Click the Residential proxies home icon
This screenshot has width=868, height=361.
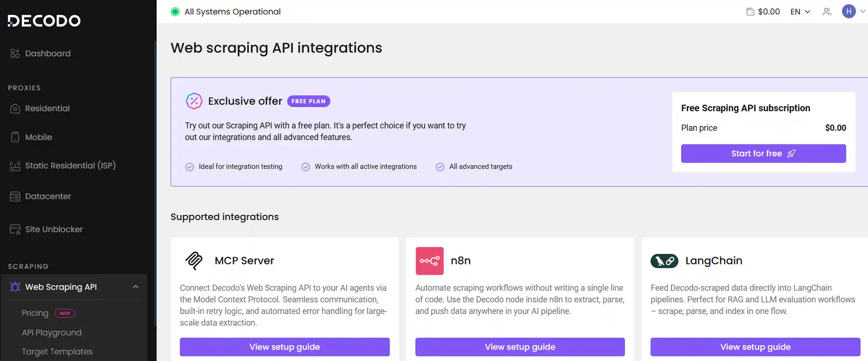(15, 109)
